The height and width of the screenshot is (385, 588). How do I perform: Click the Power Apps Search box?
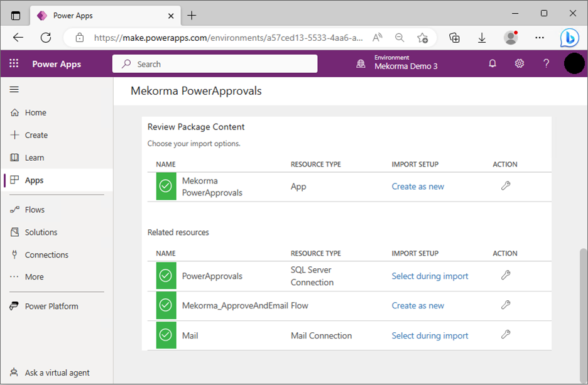tap(215, 64)
